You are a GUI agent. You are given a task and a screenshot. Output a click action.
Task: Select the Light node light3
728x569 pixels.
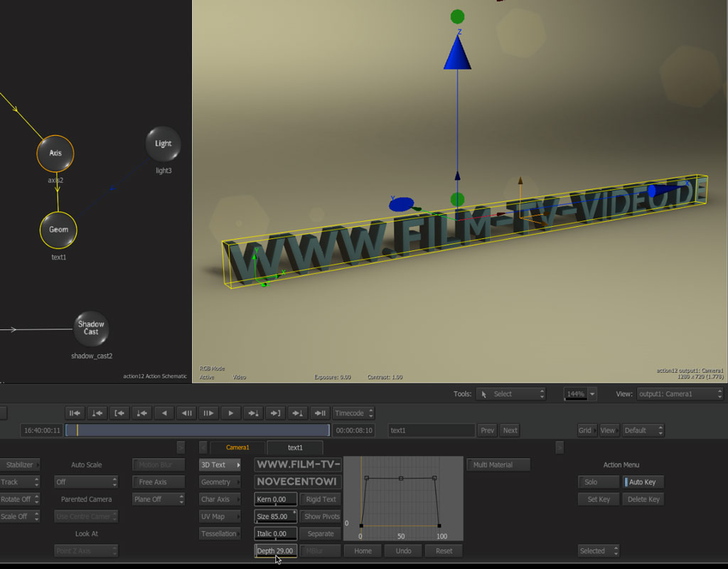coord(164,144)
